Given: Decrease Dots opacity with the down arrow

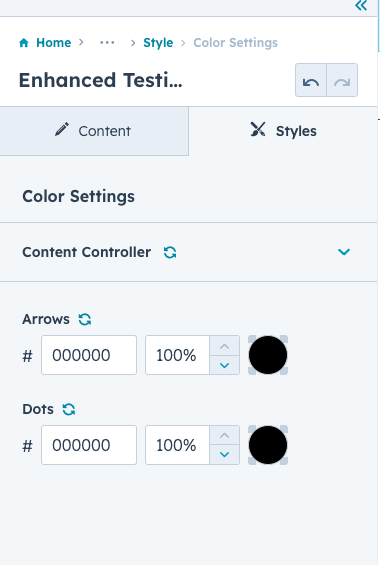Looking at the screenshot, I should (224, 455).
